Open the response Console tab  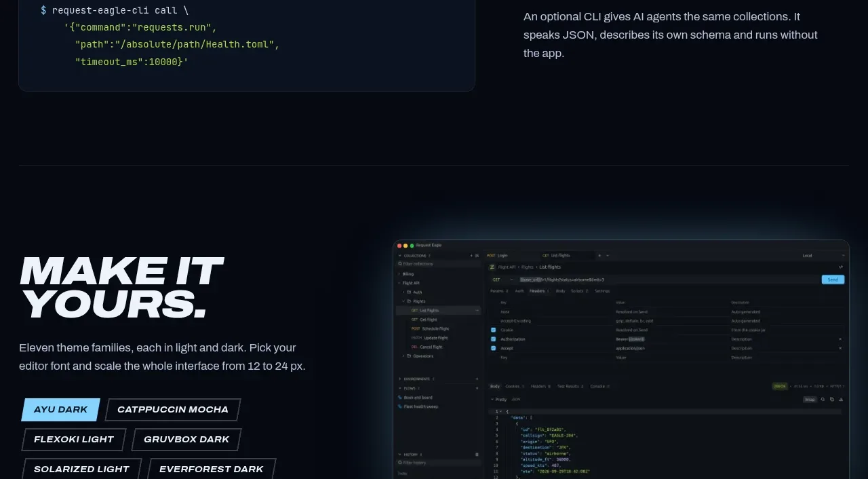[599, 386]
